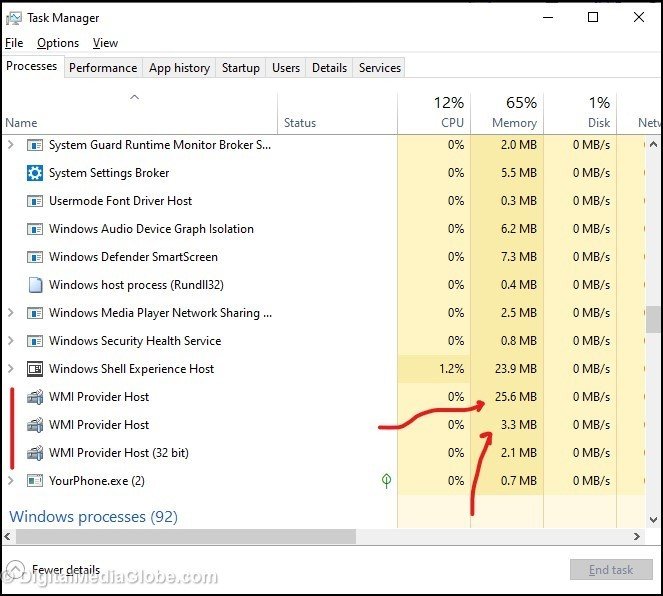663x596 pixels.
Task: Click the Windows Defender SmartScreen icon
Action: [35, 257]
